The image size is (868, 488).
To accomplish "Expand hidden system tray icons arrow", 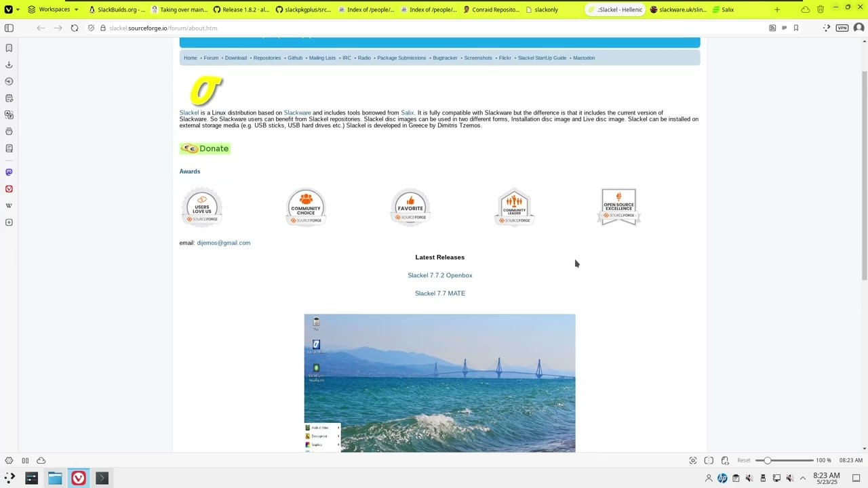I will [x=803, y=479].
